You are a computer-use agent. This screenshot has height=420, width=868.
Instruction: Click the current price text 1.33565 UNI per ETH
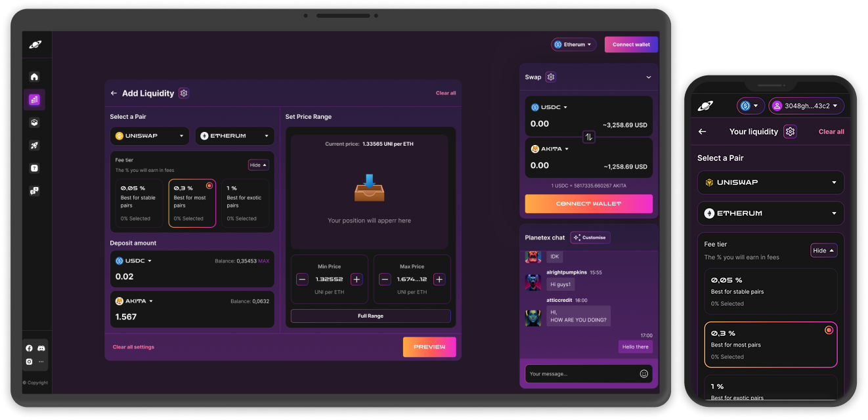[387, 144]
